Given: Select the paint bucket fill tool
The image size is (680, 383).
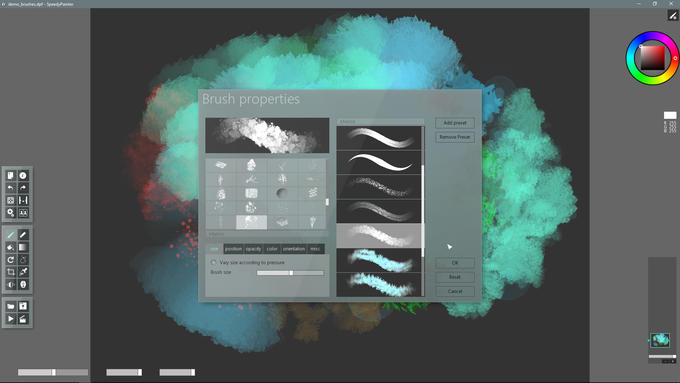Looking at the screenshot, I should click(10, 247).
